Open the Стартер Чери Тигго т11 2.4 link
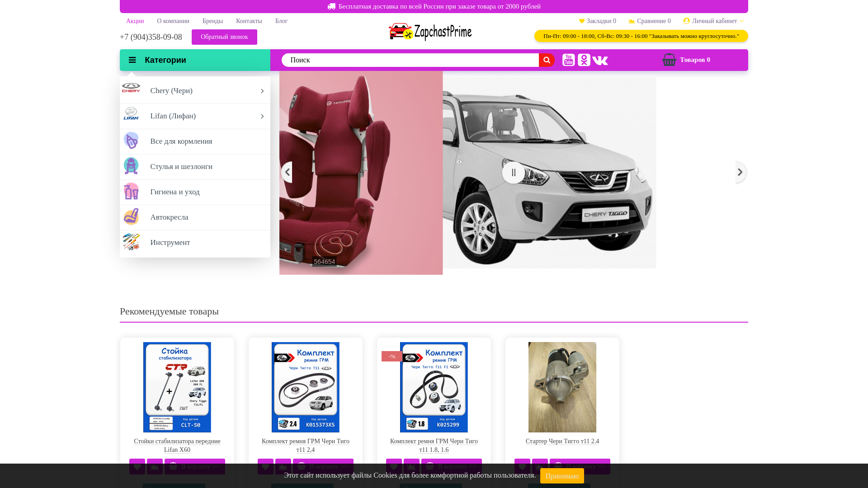 coord(562,441)
